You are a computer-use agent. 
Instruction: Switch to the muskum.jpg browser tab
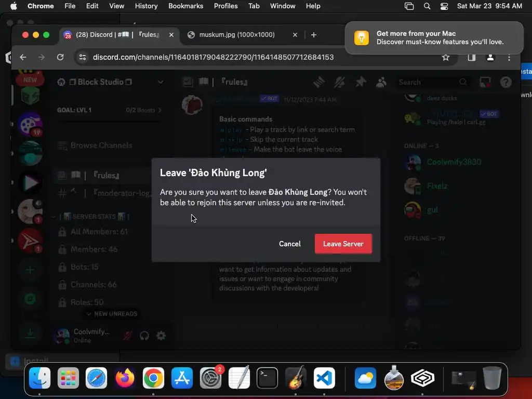tap(237, 35)
